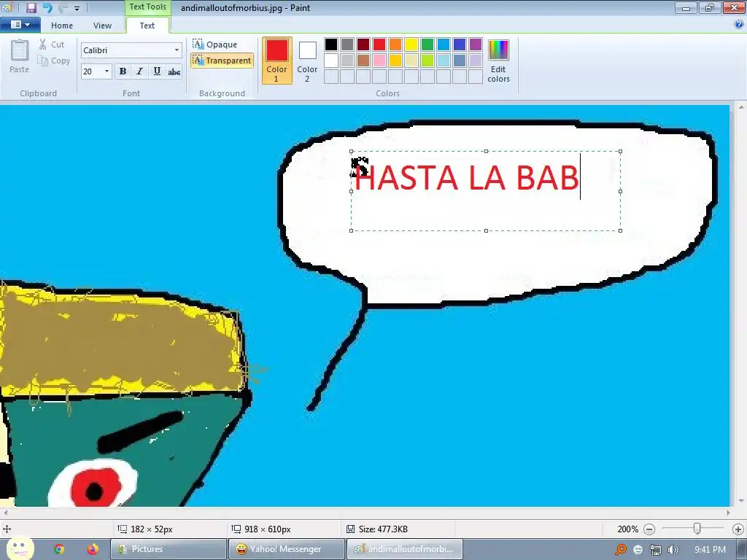
Task: Click inside the HASTA LA BAB text box
Action: coord(485,191)
